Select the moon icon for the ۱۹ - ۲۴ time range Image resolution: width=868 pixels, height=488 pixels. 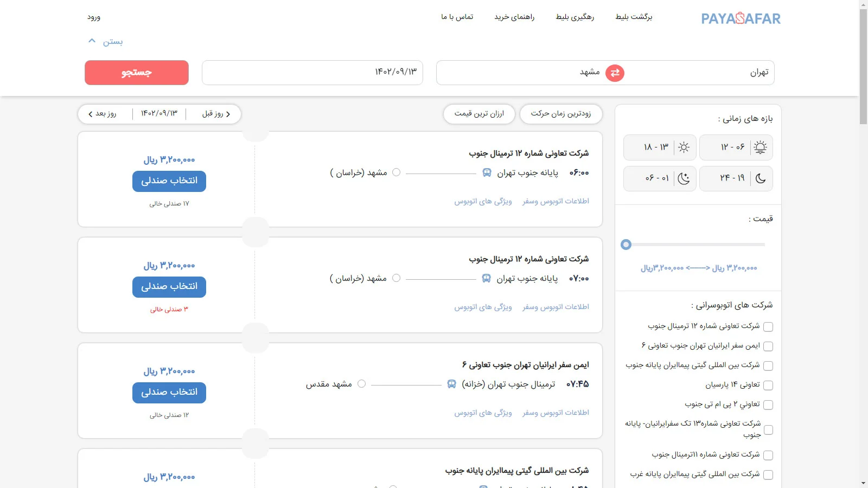coord(761,178)
